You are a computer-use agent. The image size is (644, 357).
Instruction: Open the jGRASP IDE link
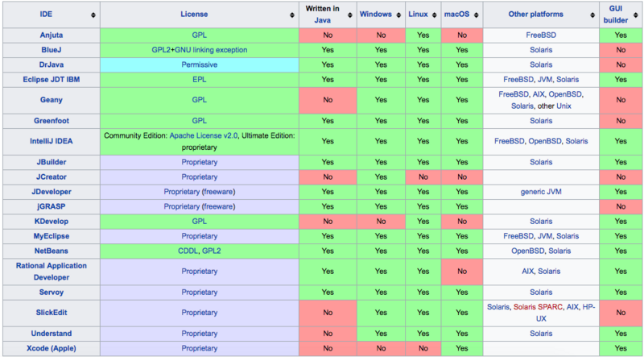tap(52, 206)
